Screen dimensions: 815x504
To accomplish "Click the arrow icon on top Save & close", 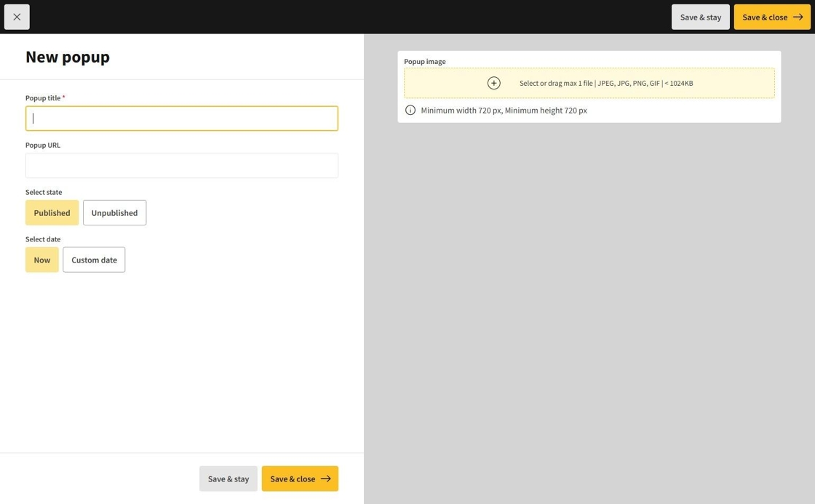I will (x=798, y=17).
